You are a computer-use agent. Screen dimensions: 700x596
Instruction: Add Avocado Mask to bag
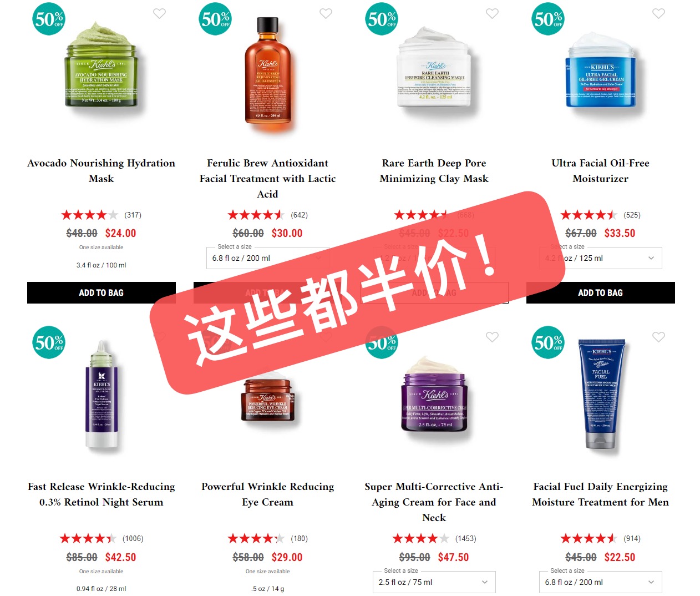coord(102,292)
